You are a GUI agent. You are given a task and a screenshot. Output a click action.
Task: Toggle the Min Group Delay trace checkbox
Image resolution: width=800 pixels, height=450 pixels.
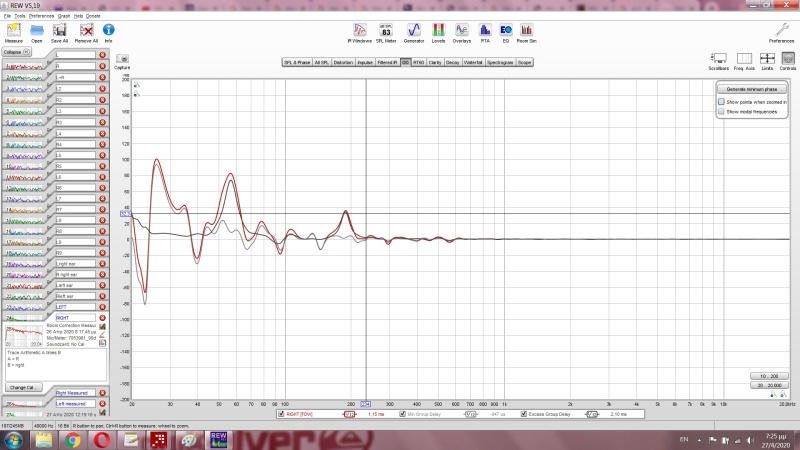click(403, 413)
